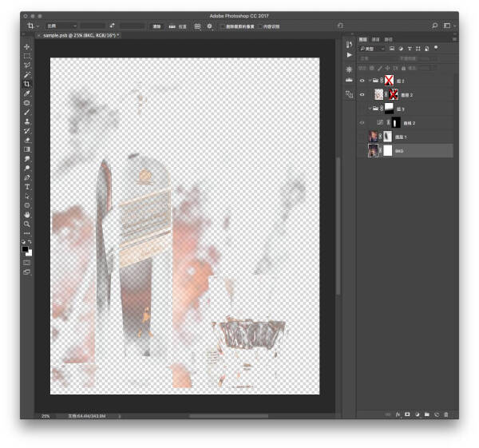
Task: Select the Eraser tool
Action: (x=27, y=141)
